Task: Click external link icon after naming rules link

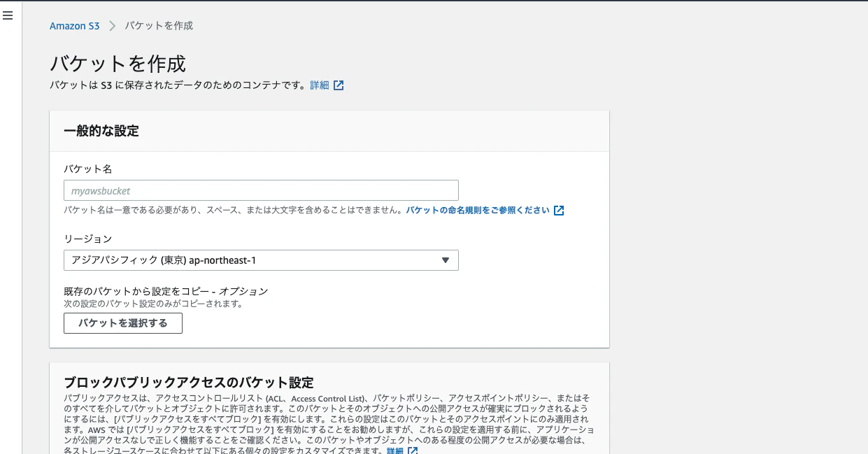Action: click(559, 210)
